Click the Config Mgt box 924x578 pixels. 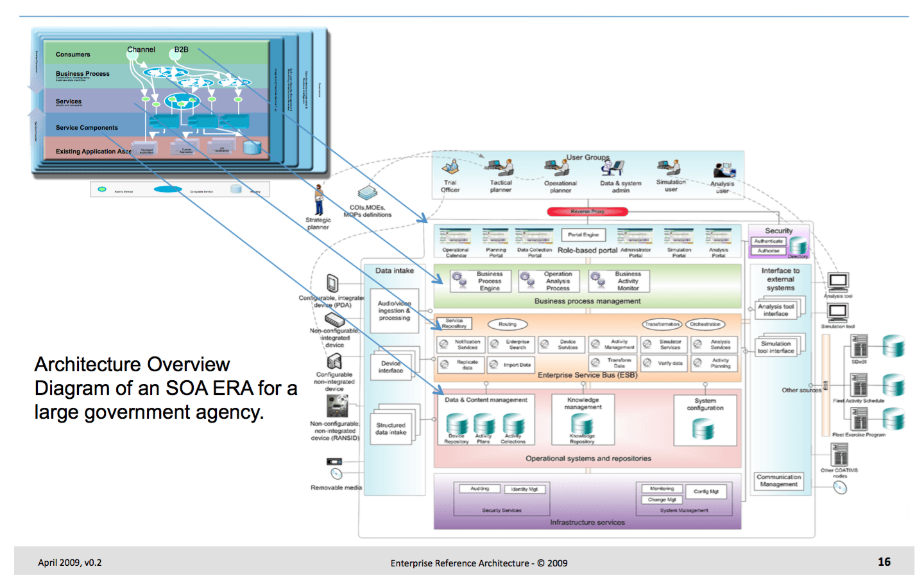[706, 492]
